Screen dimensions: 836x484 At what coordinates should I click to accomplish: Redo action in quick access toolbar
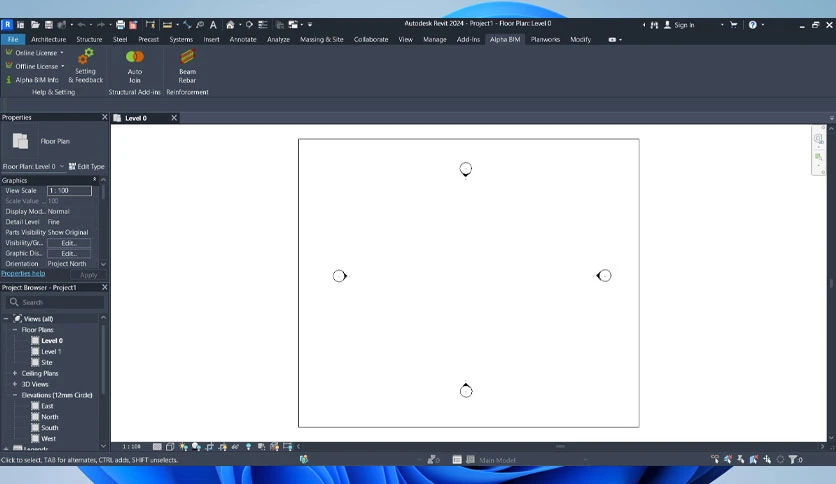pos(100,25)
